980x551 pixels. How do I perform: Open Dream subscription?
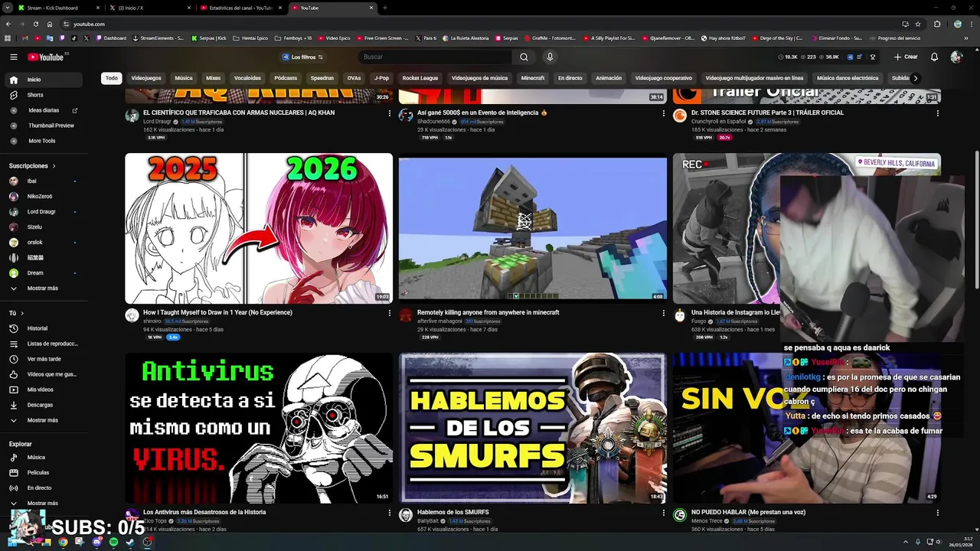click(42, 273)
